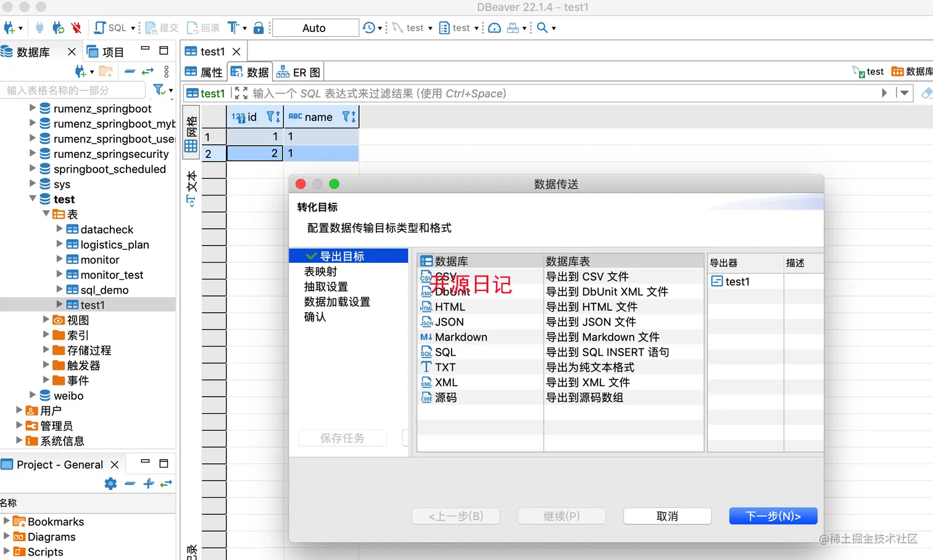Select the 源码 export format row
The image size is (933, 560).
tap(560, 398)
